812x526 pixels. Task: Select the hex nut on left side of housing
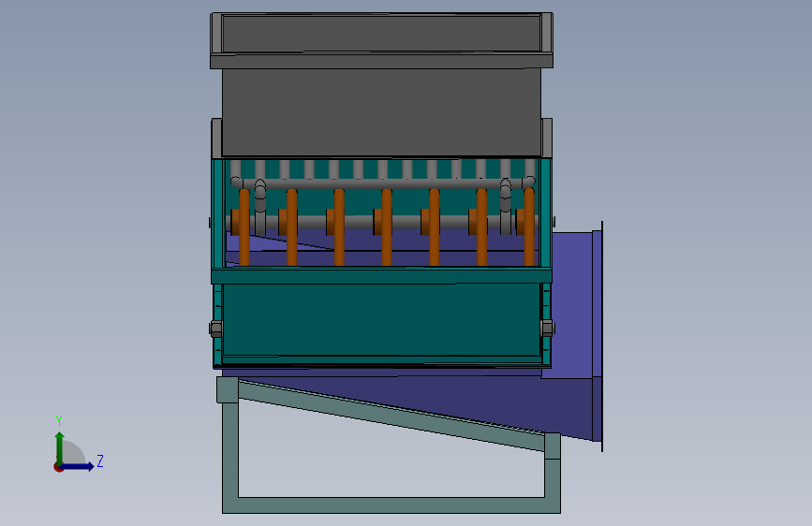[x=216, y=329]
